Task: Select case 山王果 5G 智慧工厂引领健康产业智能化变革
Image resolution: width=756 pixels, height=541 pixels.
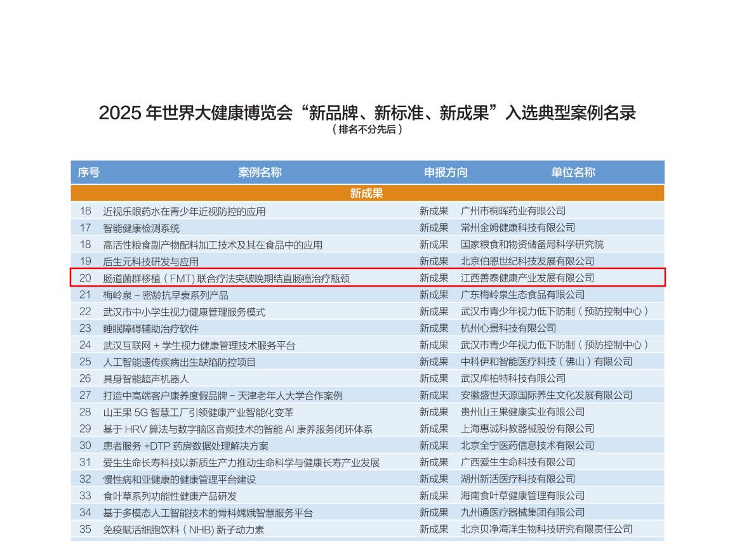Action: [x=198, y=412]
